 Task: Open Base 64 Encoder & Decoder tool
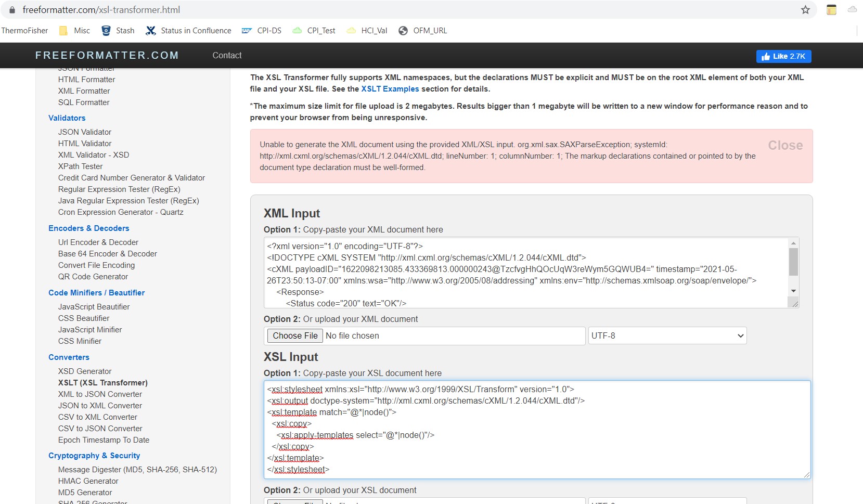(x=108, y=254)
